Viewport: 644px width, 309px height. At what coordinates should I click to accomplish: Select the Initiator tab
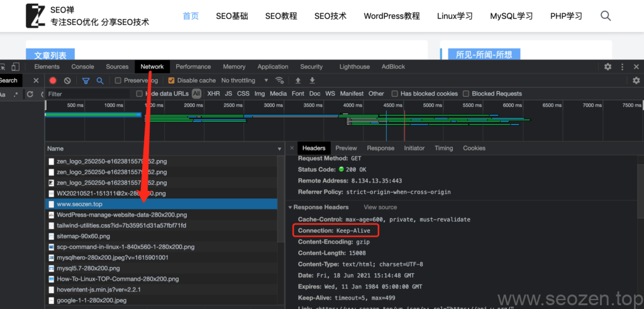414,148
